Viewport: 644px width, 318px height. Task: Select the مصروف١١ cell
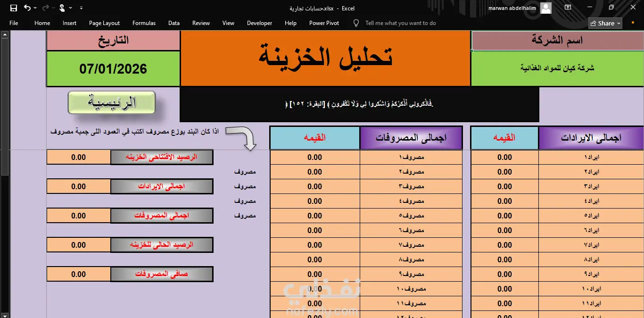[411, 303]
